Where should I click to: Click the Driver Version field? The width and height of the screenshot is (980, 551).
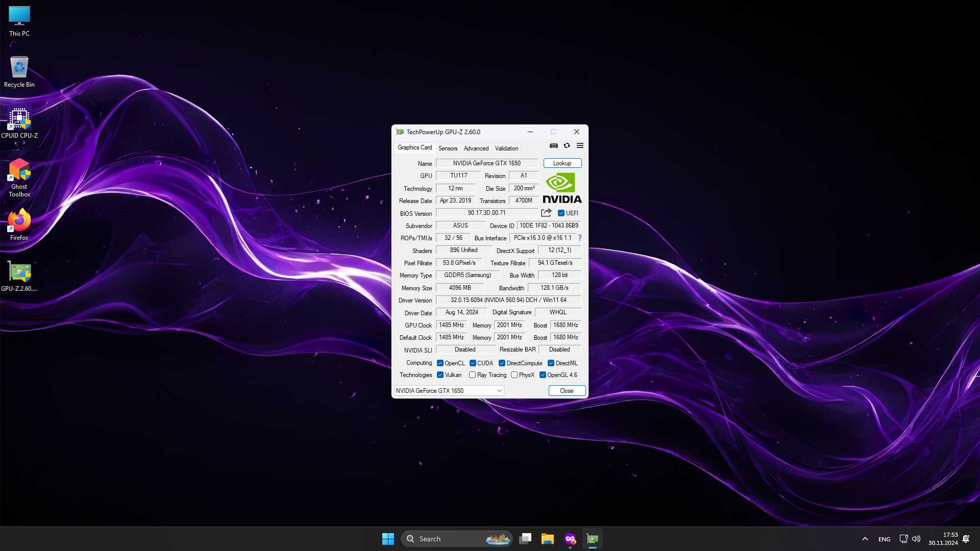508,300
